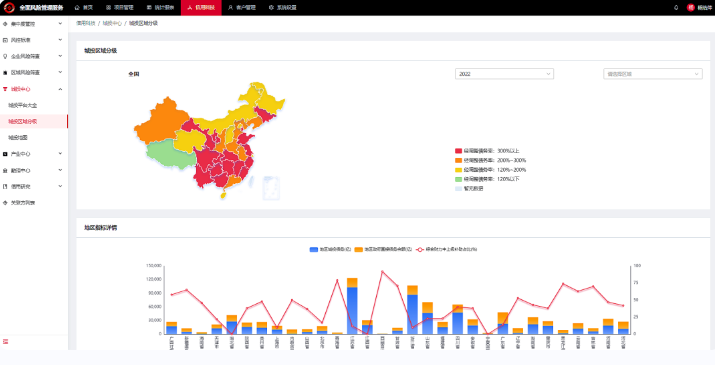Toggle red legend item 300%以上
Image resolution: width=715 pixels, height=365 pixels.
tap(487, 151)
